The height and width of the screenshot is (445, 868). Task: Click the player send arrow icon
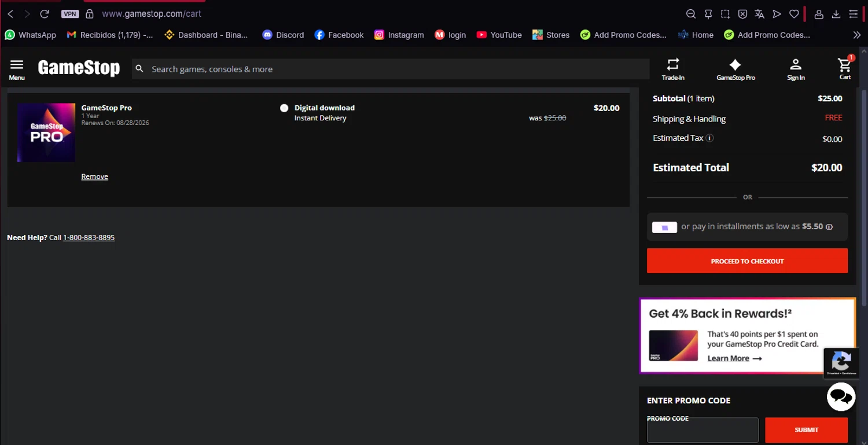(x=777, y=14)
